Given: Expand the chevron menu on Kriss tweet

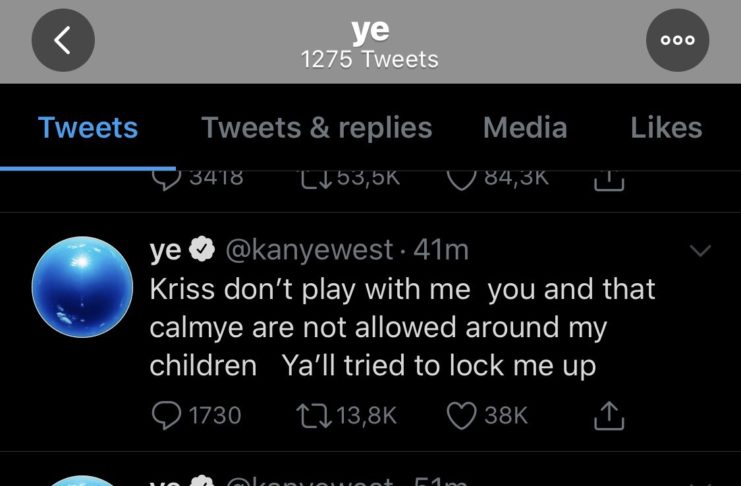Looking at the screenshot, I should click(x=701, y=252).
